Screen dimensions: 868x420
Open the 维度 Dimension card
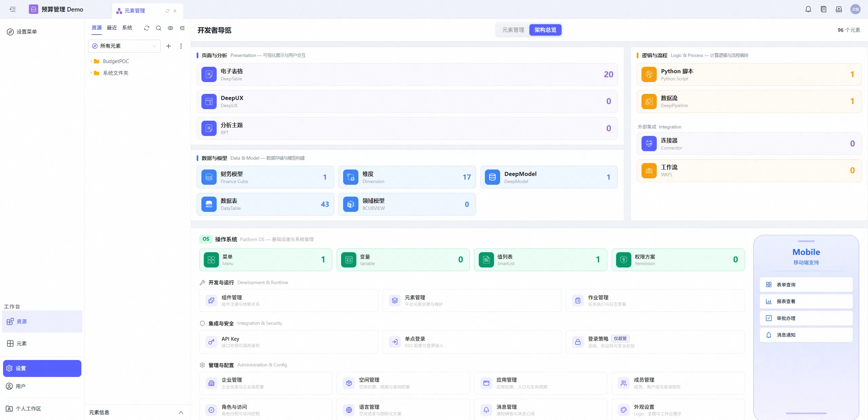(407, 177)
